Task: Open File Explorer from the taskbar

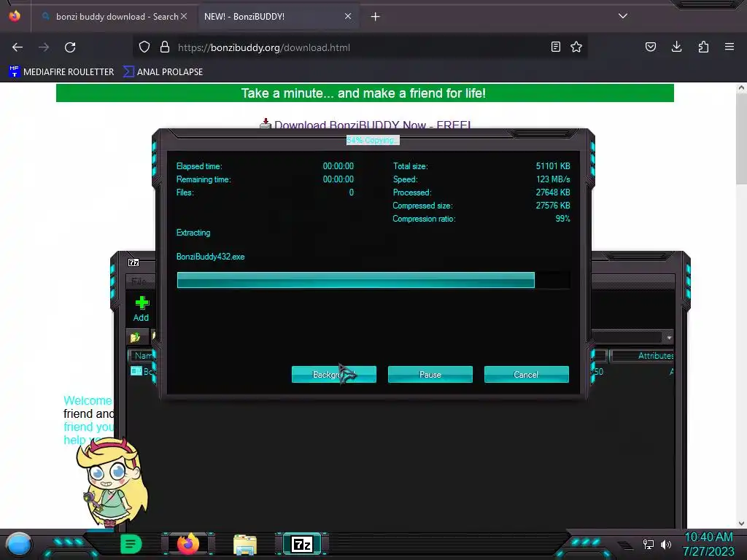Action: click(x=245, y=544)
